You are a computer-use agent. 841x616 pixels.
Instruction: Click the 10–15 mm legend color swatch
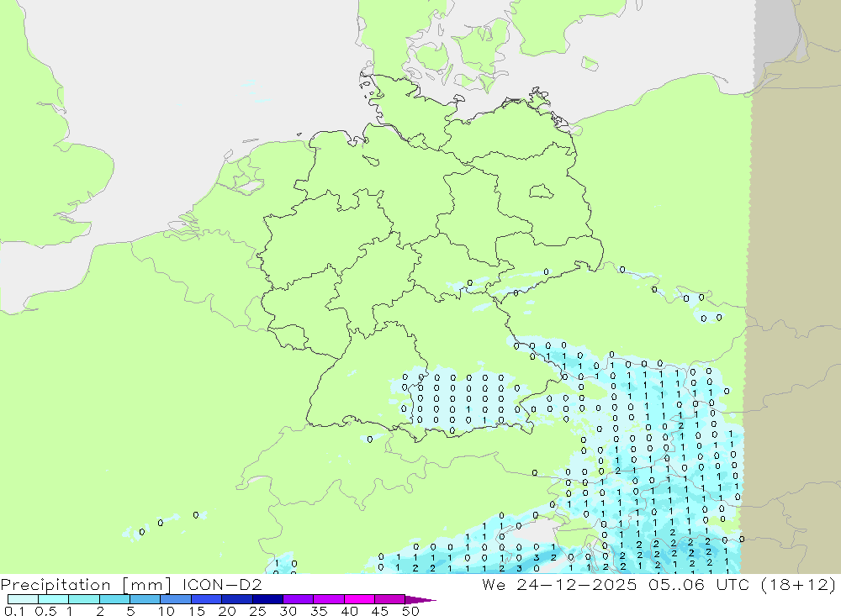(176, 599)
